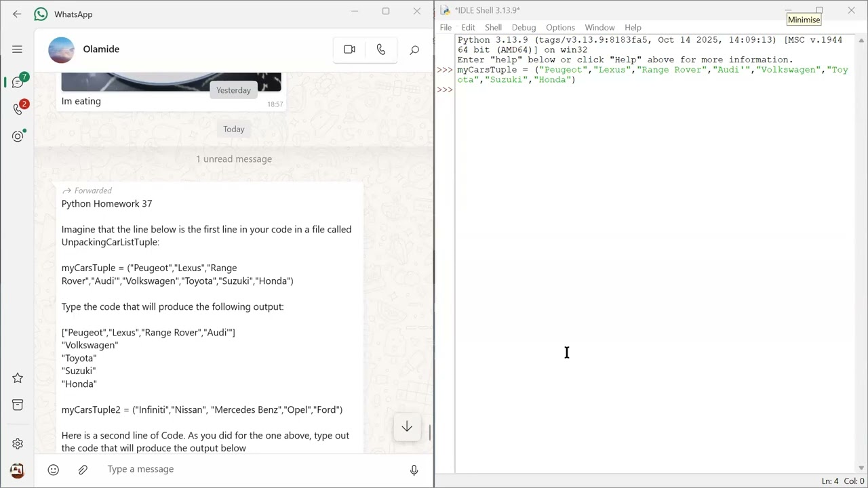Open the emoji picker
The width and height of the screenshot is (868, 488).
pos(54,470)
